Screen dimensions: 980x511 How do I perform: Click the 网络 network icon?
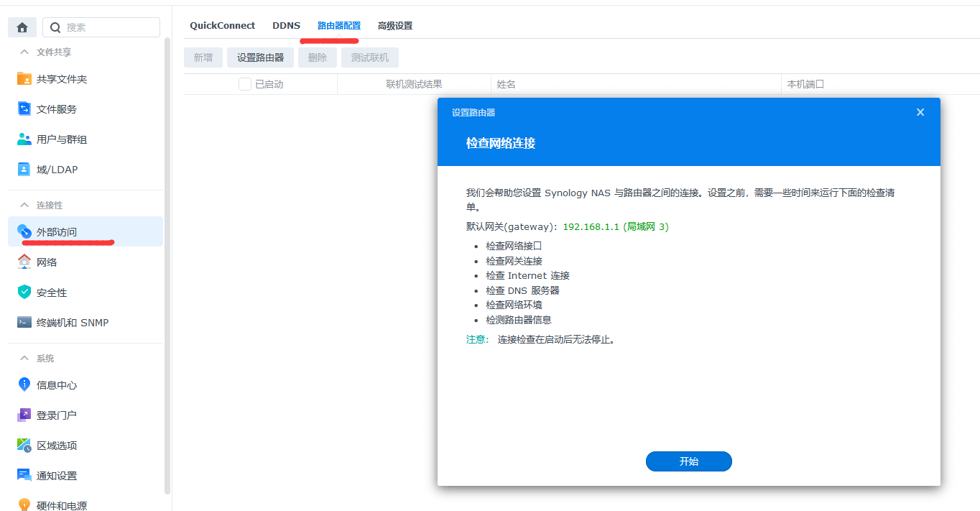pyautogui.click(x=24, y=262)
